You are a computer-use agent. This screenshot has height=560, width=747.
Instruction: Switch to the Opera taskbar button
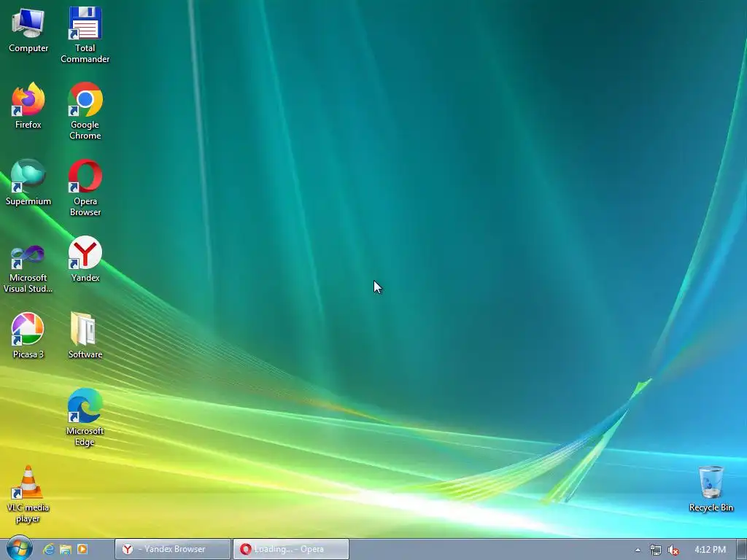coord(291,549)
